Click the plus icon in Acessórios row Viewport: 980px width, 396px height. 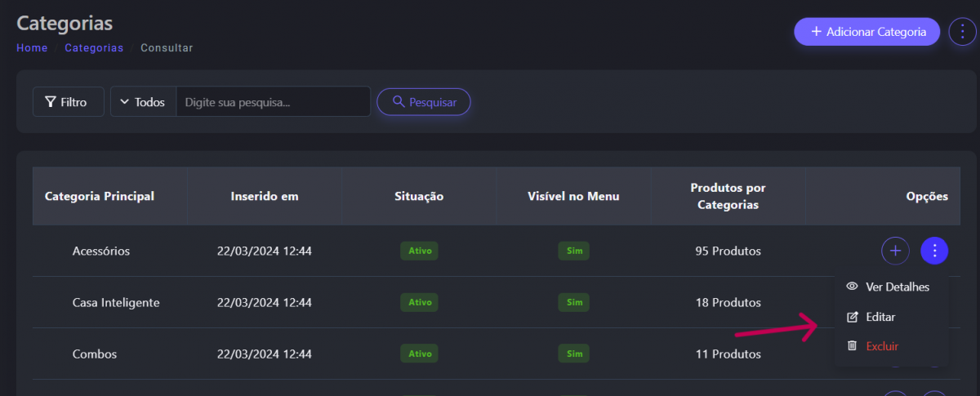(x=895, y=251)
